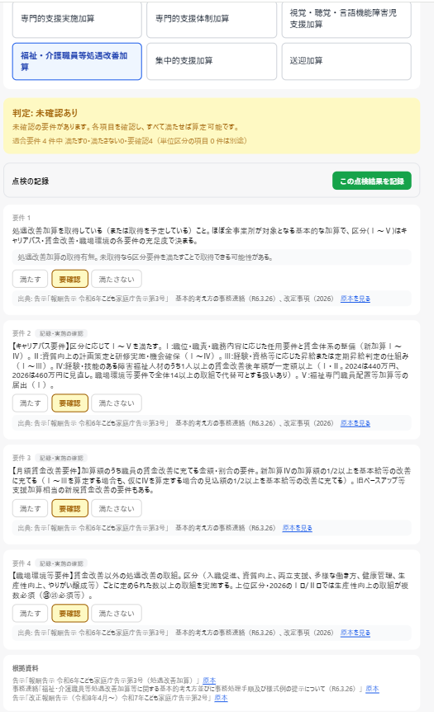Image resolution: width=434 pixels, height=712 pixels.
Task: Mark 要件 1 as 満たさない
Action: (x=117, y=279)
